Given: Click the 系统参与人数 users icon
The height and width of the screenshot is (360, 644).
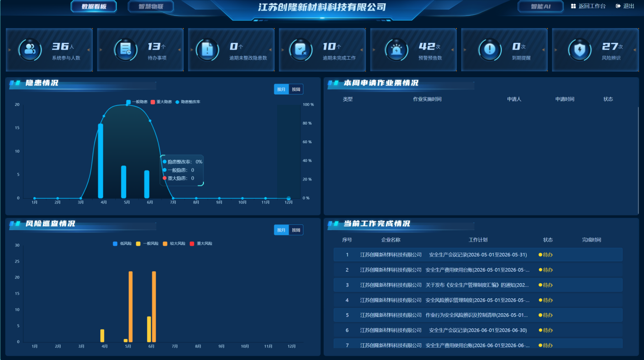Looking at the screenshot, I should 30,49.
